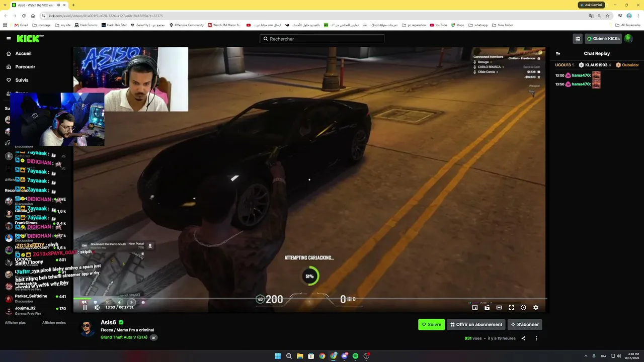Open Chrome media controls
644x362 pixels.
click(x=620, y=16)
